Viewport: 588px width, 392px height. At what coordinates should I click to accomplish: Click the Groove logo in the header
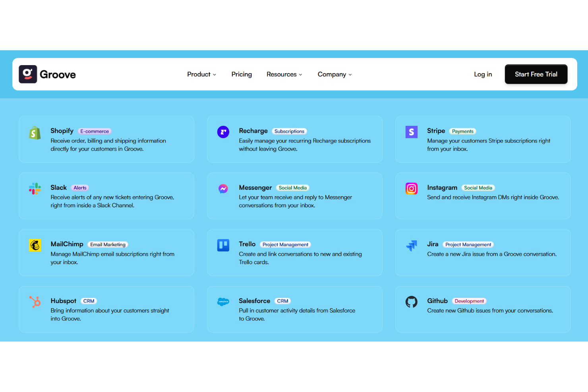coord(47,74)
